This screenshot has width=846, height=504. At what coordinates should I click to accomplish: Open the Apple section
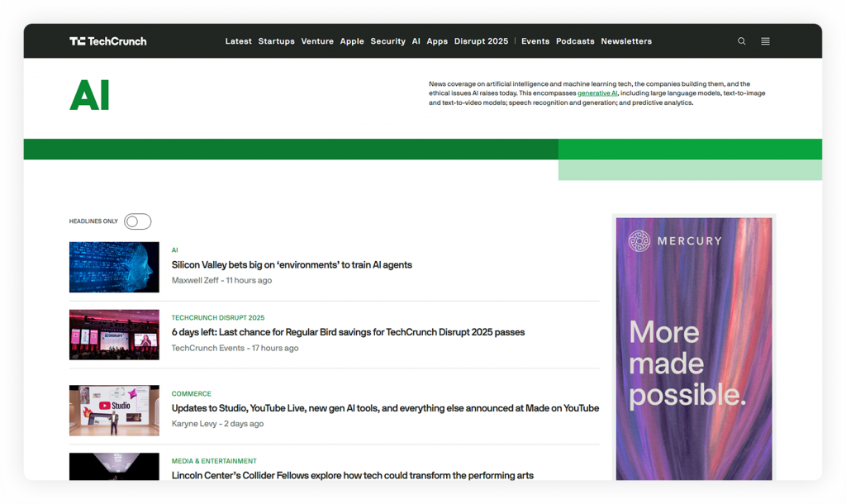tap(352, 41)
